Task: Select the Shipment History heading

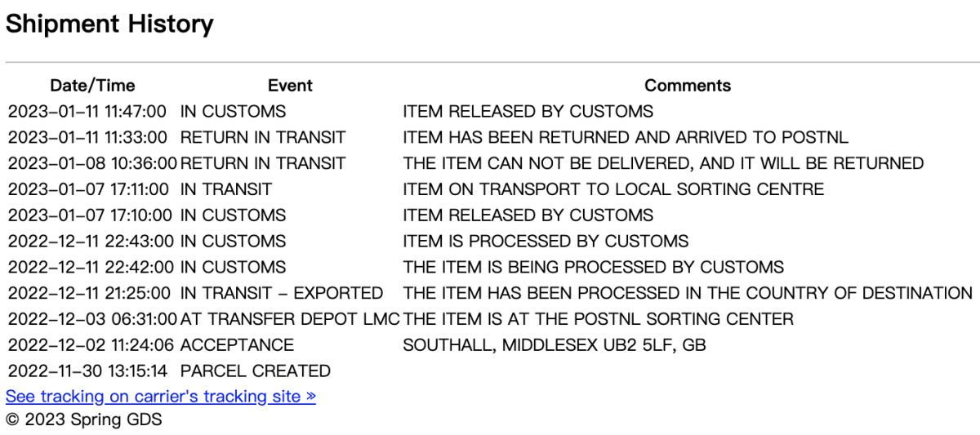Action: 109,24
